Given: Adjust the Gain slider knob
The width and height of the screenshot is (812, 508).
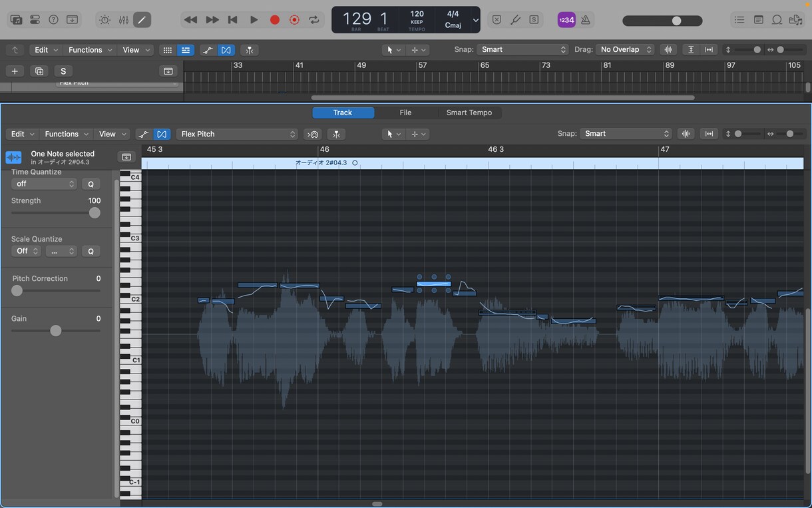Looking at the screenshot, I should (x=56, y=330).
